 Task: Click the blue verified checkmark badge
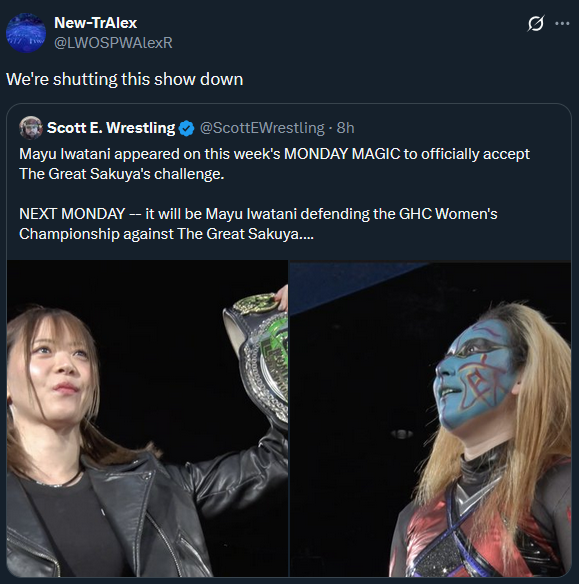pyautogui.click(x=186, y=128)
